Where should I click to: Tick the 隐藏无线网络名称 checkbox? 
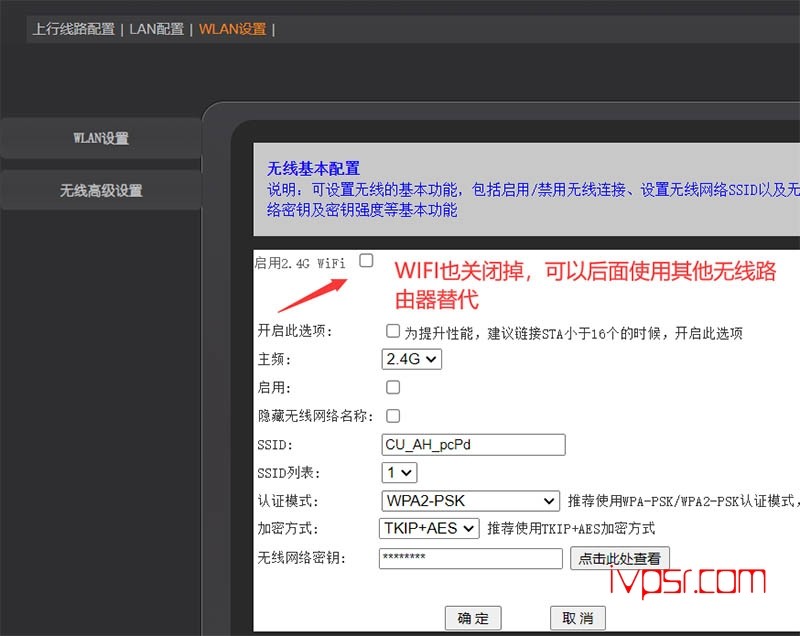pos(393,416)
